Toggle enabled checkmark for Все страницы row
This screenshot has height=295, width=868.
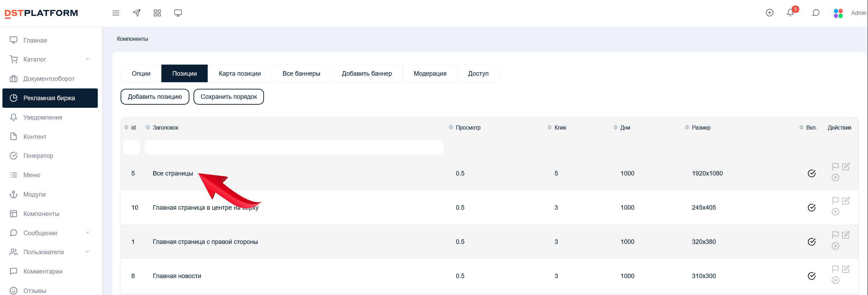click(x=812, y=173)
